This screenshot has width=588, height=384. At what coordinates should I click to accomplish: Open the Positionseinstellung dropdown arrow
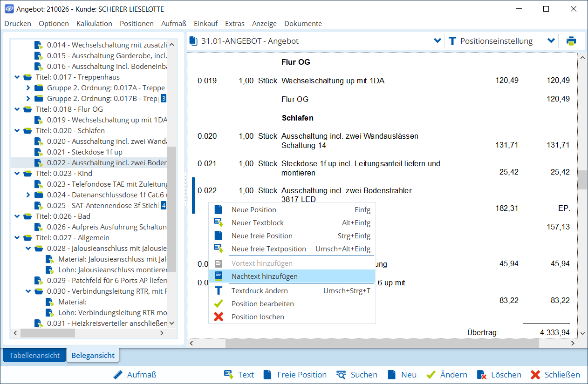551,41
